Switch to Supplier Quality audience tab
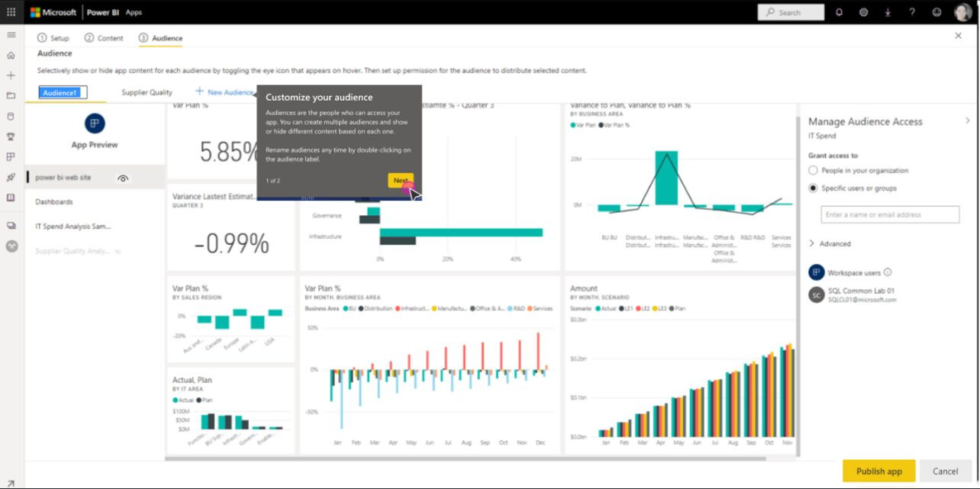Screen dimensions: 980x489 pyautogui.click(x=147, y=92)
